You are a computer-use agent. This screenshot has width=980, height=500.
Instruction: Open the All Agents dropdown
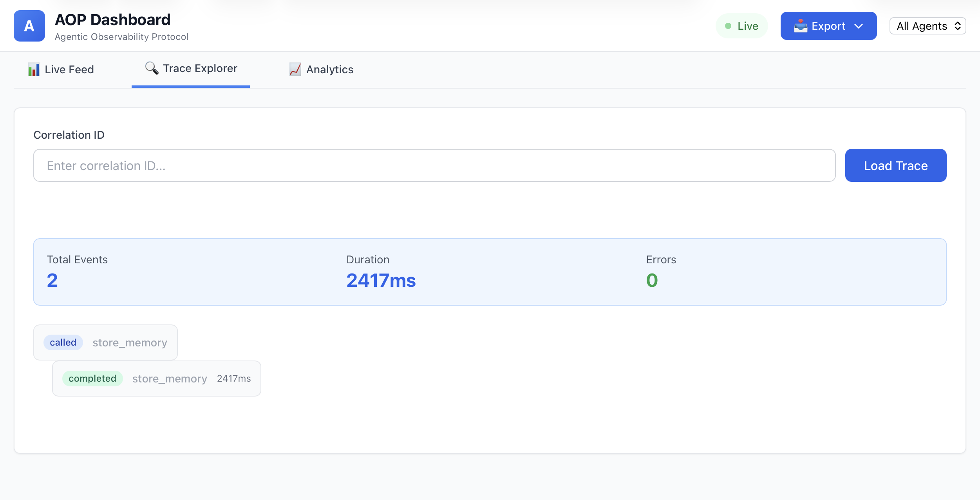pyautogui.click(x=928, y=26)
